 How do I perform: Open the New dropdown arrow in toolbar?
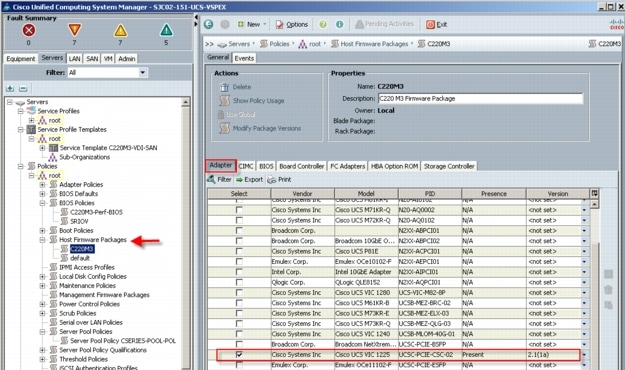265,24
